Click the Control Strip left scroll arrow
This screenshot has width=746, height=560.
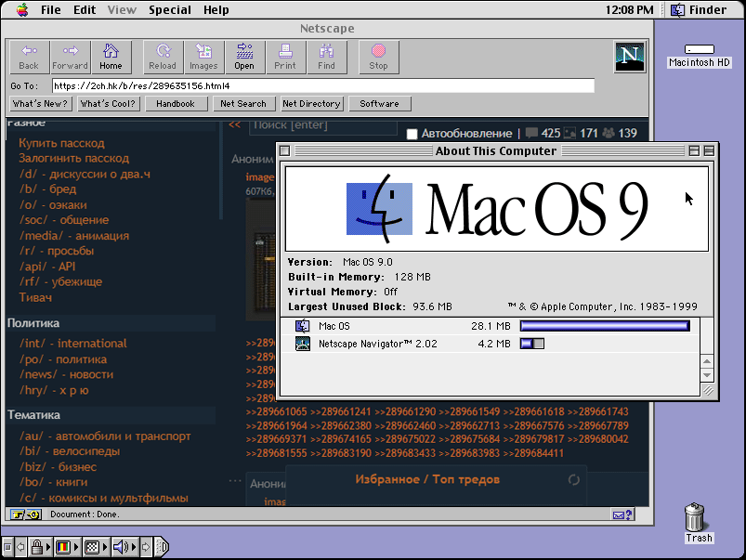tap(20, 547)
